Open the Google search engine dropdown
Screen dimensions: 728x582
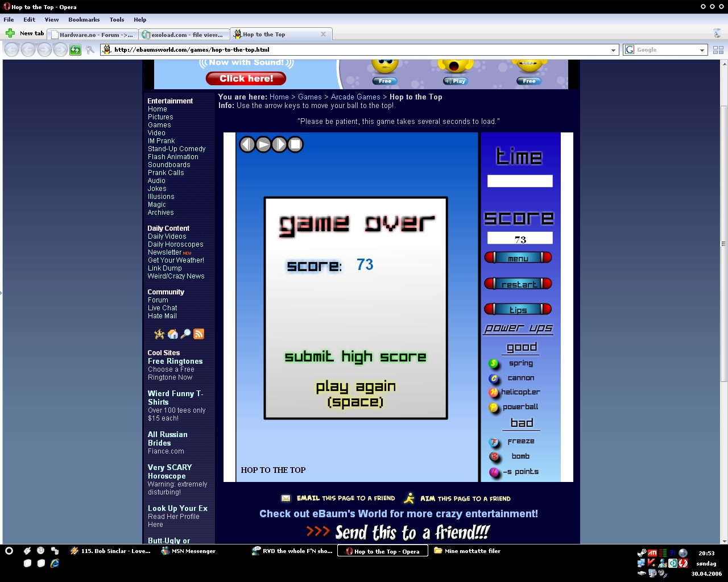pyautogui.click(x=702, y=50)
